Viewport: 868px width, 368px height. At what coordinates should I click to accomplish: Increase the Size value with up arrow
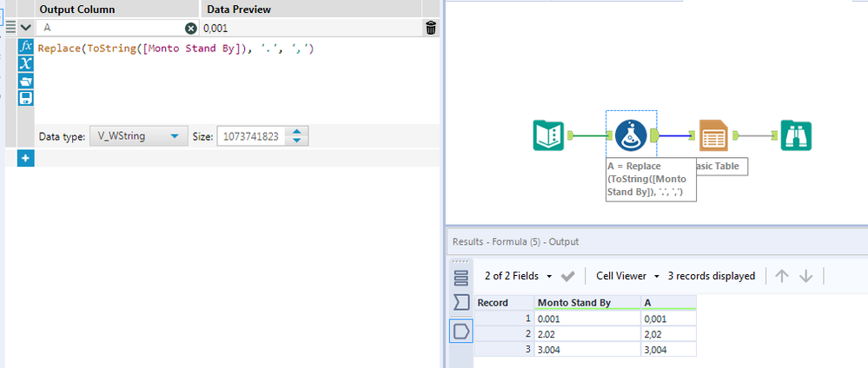[x=296, y=132]
